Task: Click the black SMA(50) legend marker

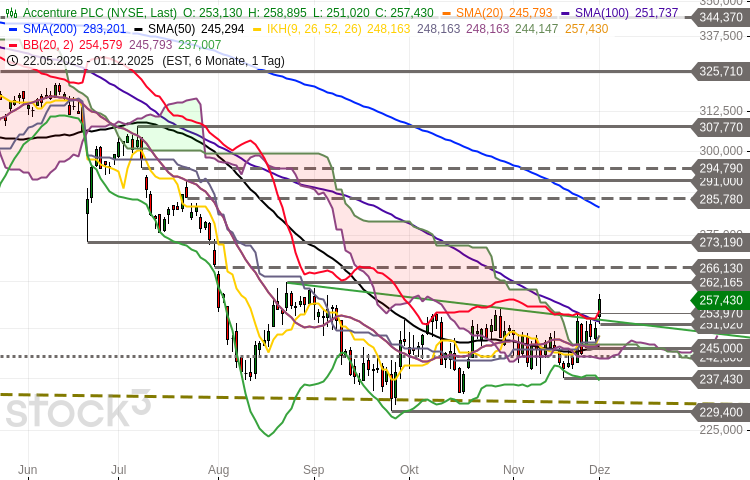Action: pos(139,29)
